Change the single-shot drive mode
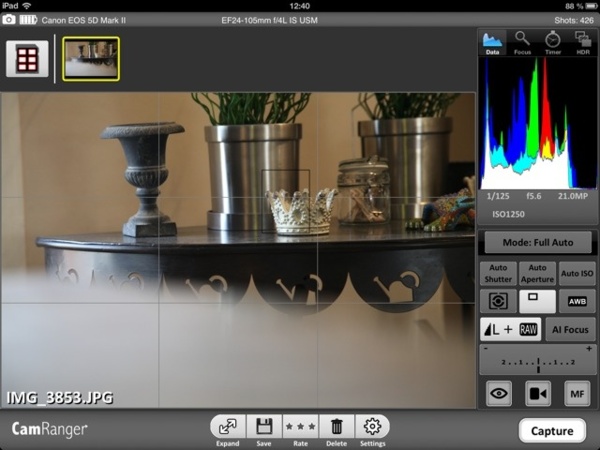This screenshot has height=450, width=600. [537, 301]
